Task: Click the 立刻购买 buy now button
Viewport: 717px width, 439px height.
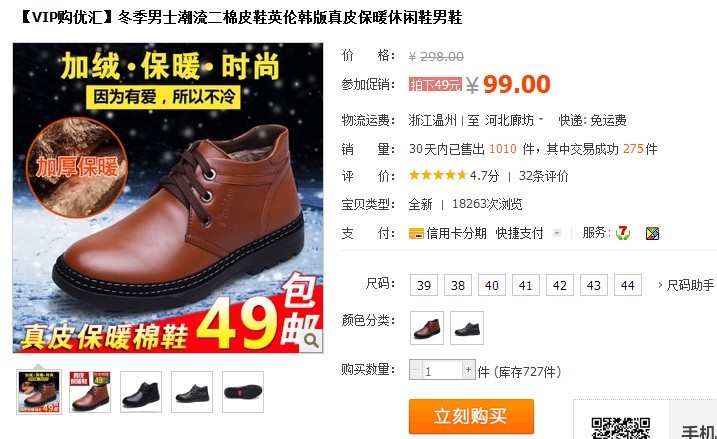Action: (x=471, y=416)
